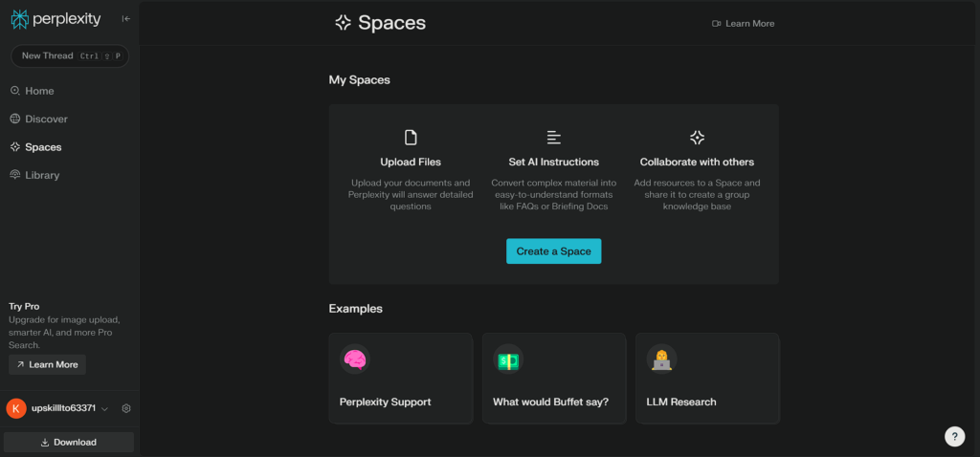Click the Create a Space button

click(x=554, y=251)
